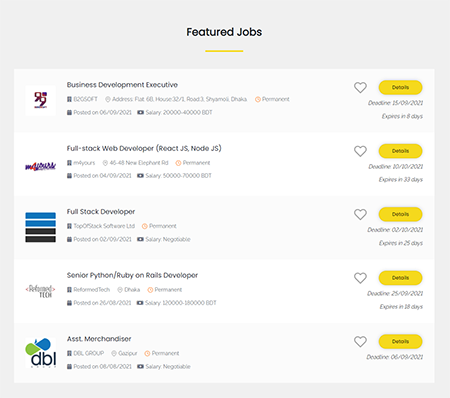450x398 pixels.
Task: Favorite the Asst. Merchandiser job heart
Action: [360, 342]
